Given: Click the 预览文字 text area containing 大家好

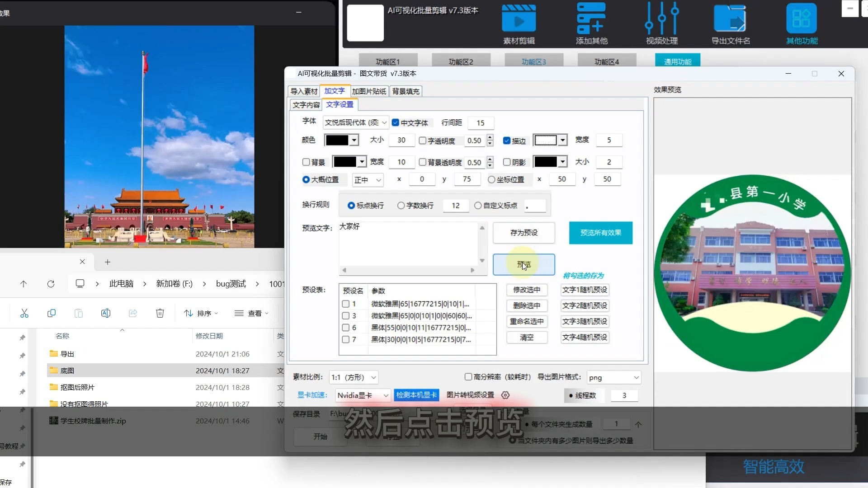Looking at the screenshot, I should pos(408,244).
